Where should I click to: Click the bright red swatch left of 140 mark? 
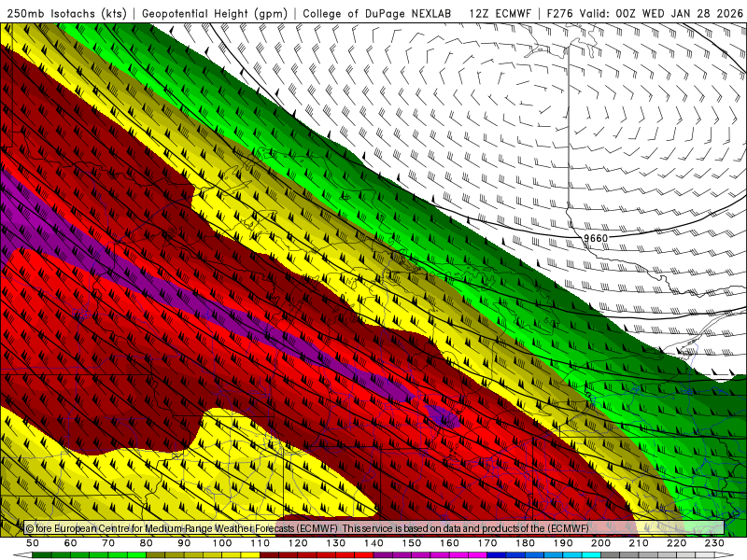(364, 555)
